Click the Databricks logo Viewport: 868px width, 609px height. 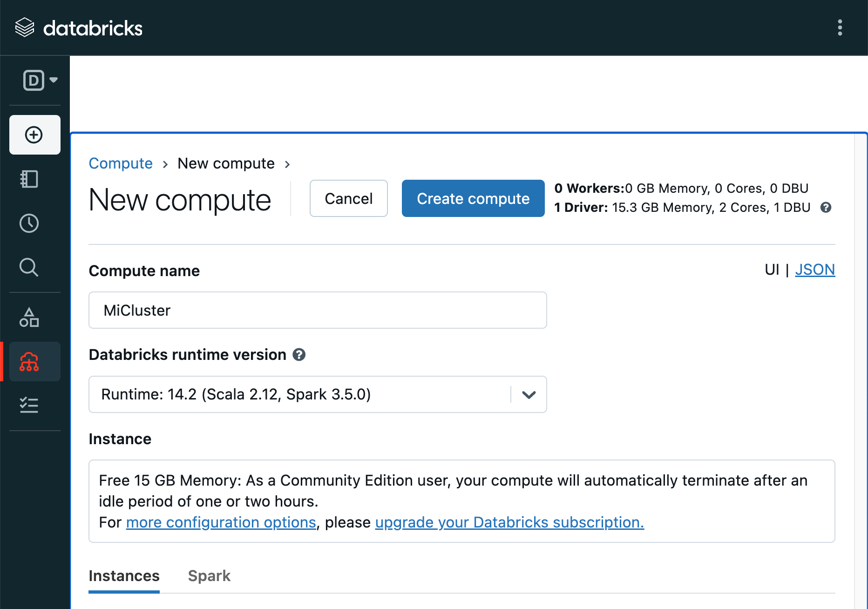coord(79,28)
